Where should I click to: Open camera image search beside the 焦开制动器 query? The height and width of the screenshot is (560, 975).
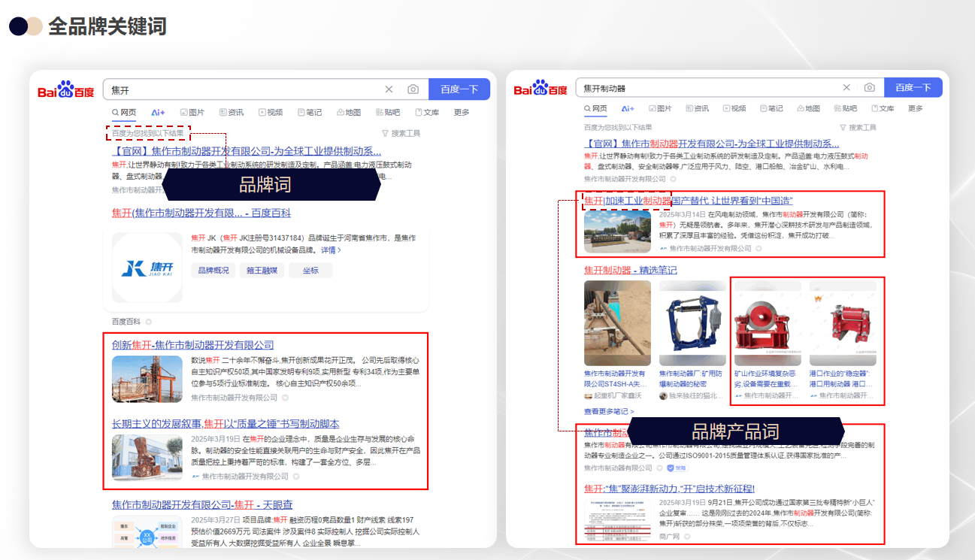point(869,88)
